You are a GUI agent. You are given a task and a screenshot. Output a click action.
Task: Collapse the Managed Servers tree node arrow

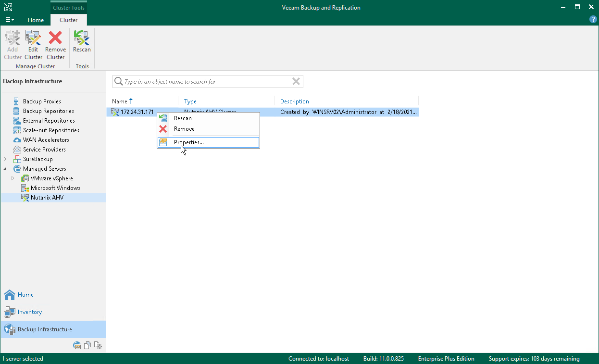[x=5, y=169]
